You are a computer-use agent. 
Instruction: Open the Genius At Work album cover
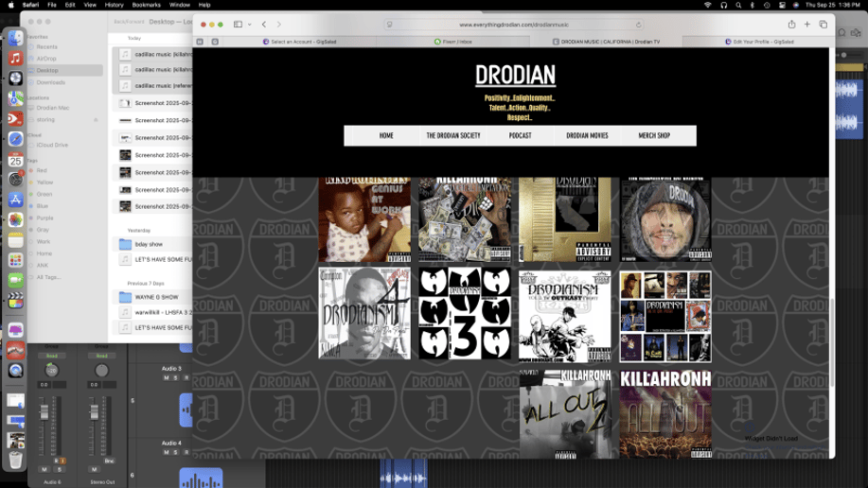pos(364,219)
